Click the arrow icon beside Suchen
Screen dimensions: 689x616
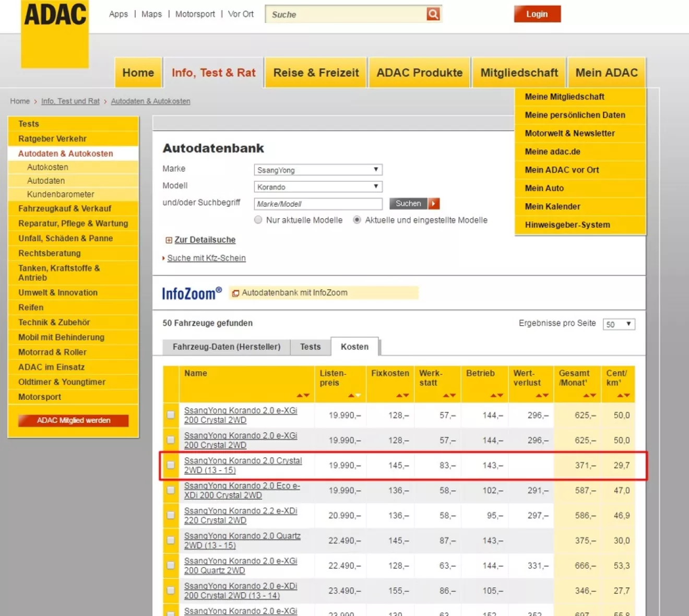click(x=434, y=204)
